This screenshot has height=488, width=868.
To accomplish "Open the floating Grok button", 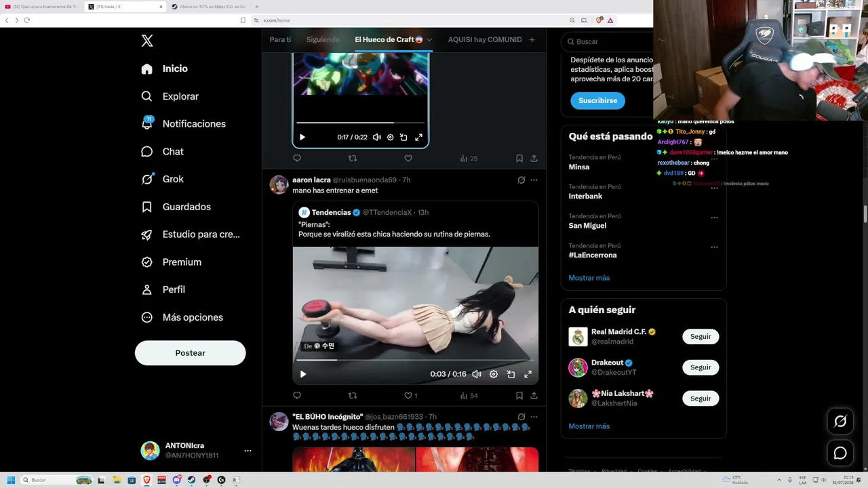I will [x=840, y=422].
